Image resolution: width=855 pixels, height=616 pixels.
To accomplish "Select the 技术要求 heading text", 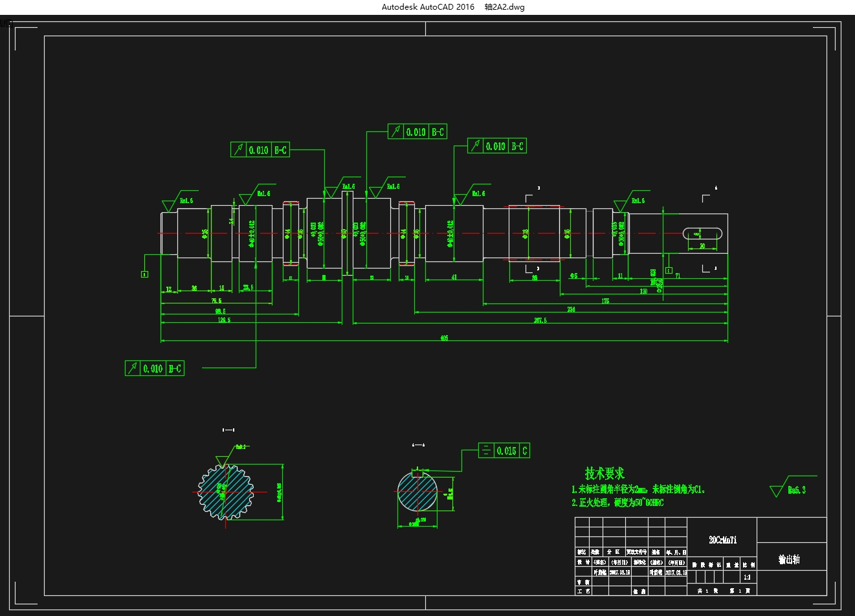I will tap(605, 473).
